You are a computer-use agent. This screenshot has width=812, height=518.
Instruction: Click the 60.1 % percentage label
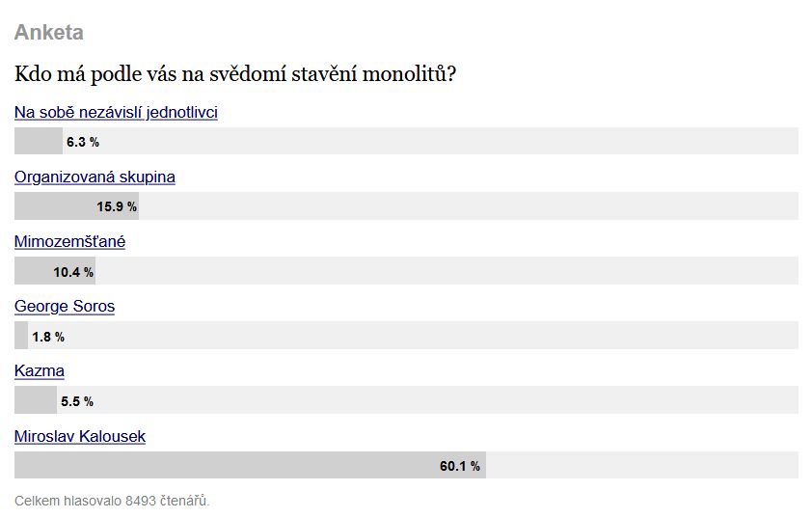460,466
